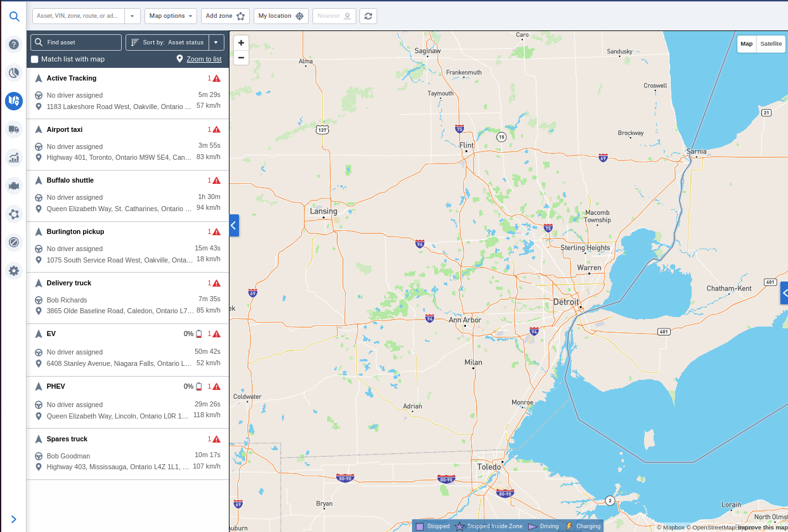Screen dimensions: 788x532
Task: Click the purple Stopped color swatch in legend
Action: click(x=419, y=526)
